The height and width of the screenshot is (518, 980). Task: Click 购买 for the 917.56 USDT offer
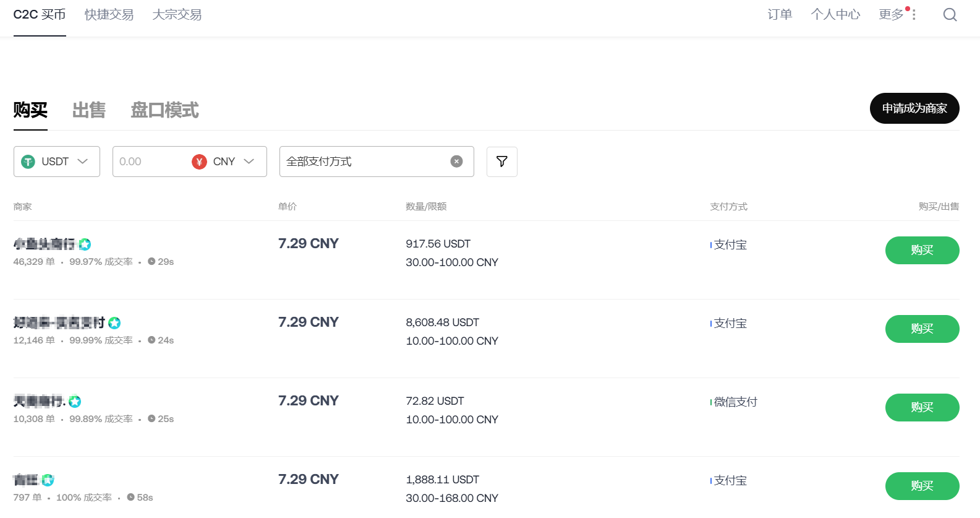pyautogui.click(x=922, y=250)
